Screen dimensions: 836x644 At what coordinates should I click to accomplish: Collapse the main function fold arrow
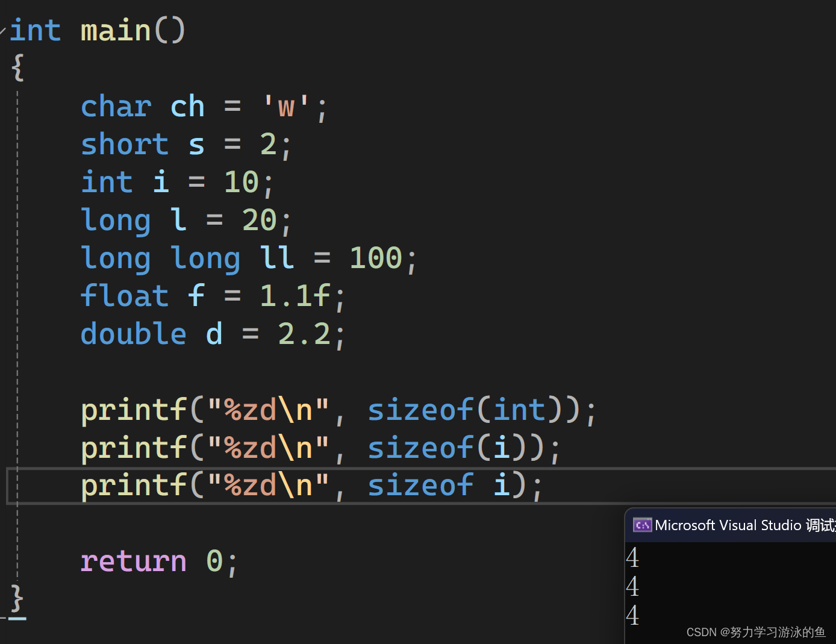click(x=3, y=30)
